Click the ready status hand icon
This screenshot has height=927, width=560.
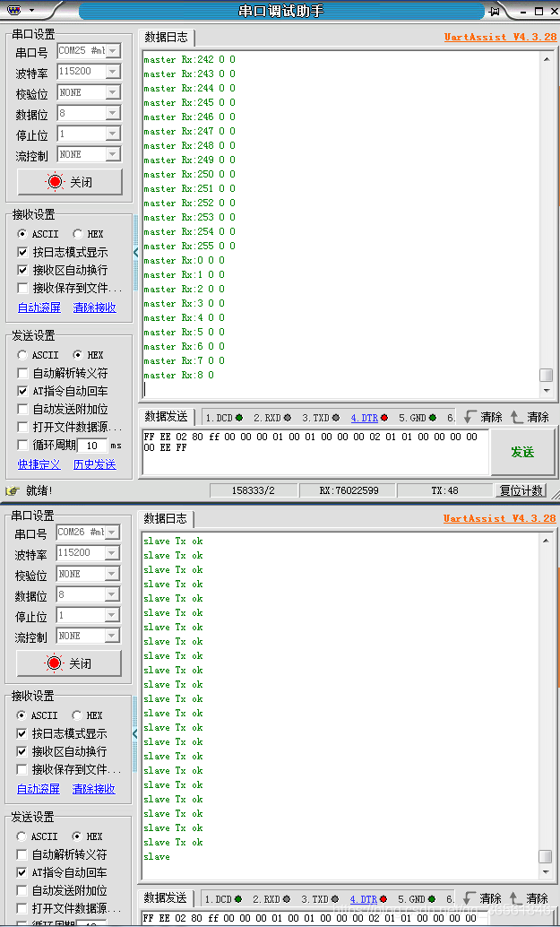12,490
